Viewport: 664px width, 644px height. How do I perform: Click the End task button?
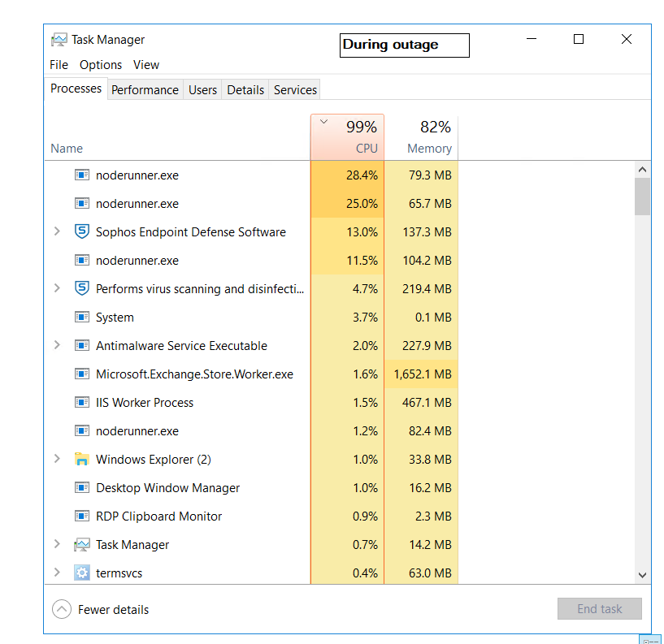(600, 608)
